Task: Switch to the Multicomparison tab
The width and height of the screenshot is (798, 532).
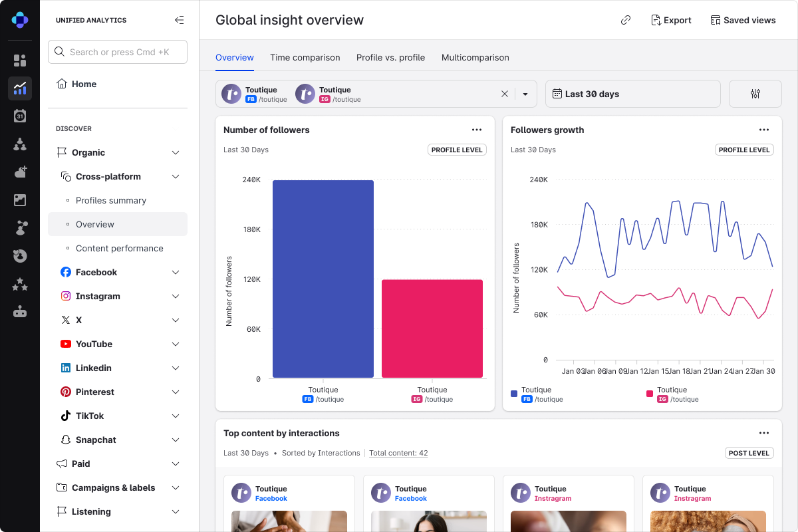Action: point(475,57)
